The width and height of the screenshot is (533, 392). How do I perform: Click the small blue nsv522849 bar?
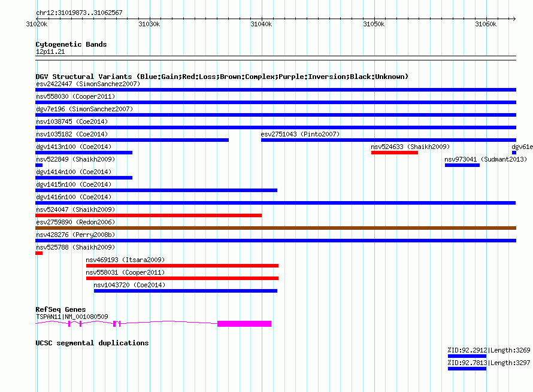(39, 165)
